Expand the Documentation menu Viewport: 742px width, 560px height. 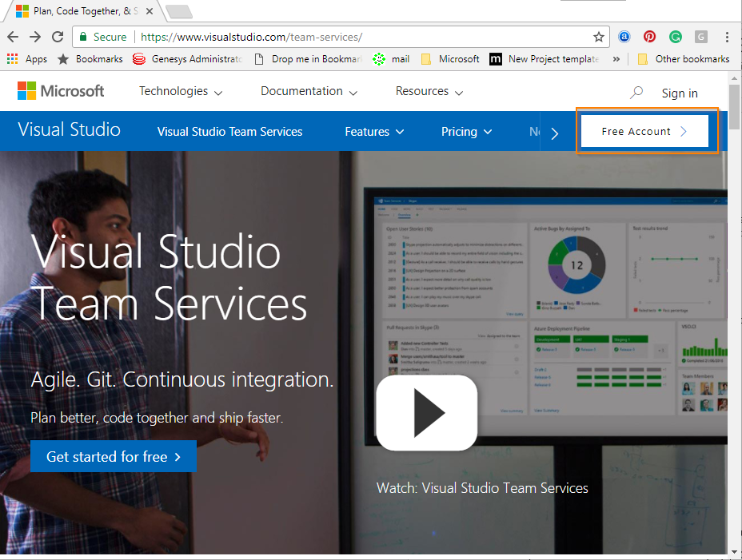[x=309, y=91]
